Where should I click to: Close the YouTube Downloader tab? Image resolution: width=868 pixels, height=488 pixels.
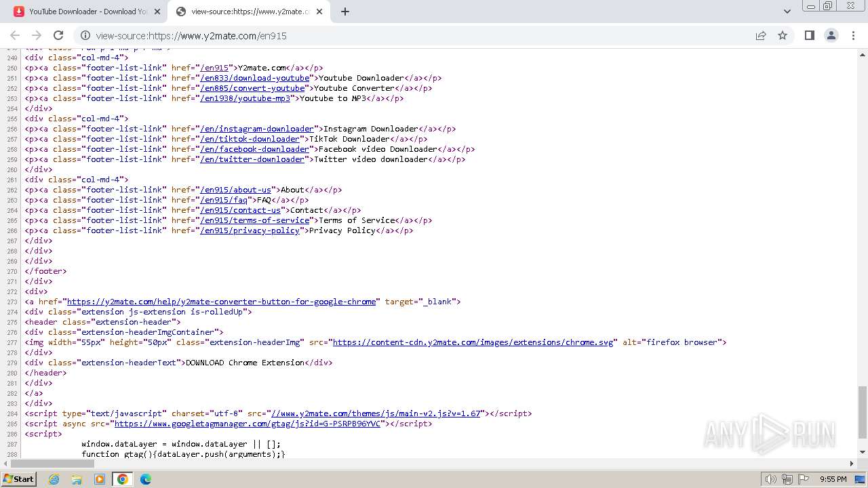[x=157, y=12]
